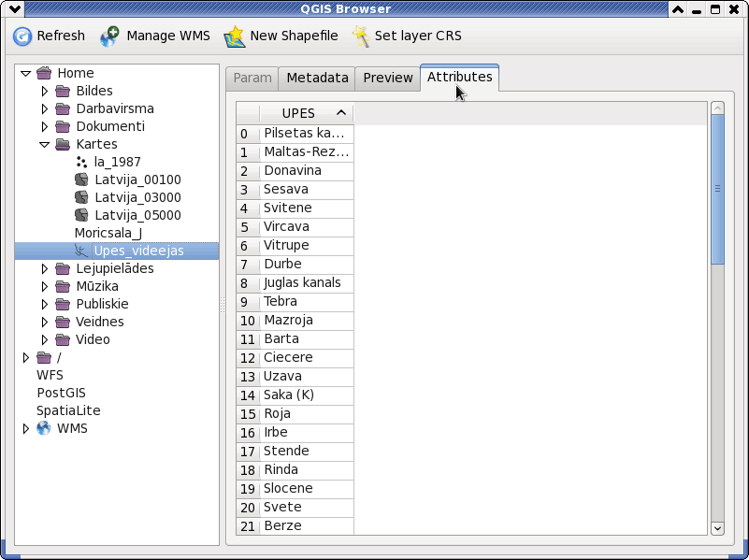The height and width of the screenshot is (560, 749).
Task: Expand the WMS node
Action: (26, 428)
